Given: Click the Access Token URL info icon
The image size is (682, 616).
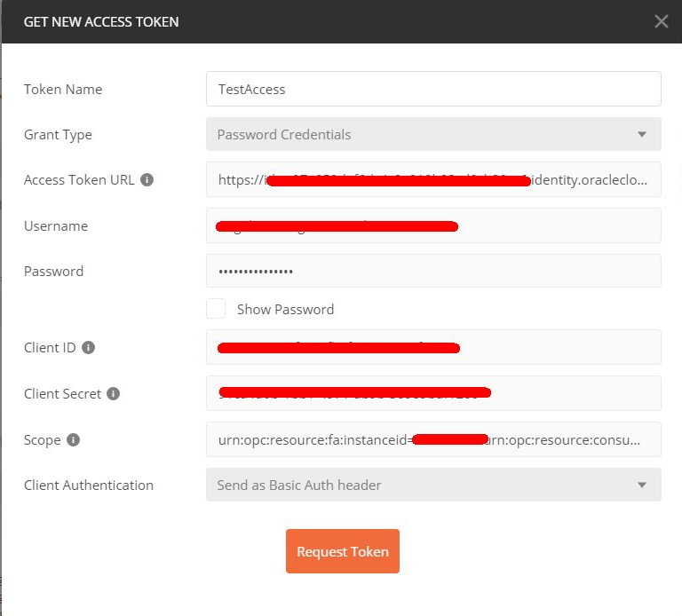Looking at the screenshot, I should [x=147, y=179].
